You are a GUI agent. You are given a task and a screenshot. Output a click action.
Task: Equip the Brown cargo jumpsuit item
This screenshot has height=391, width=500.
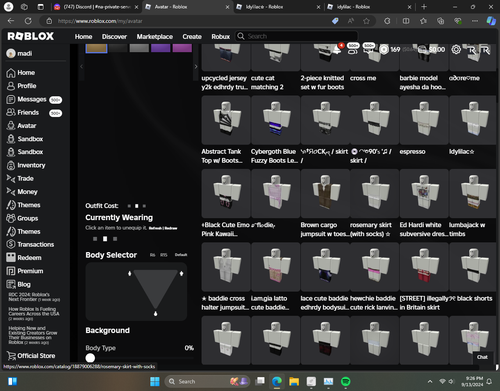325,193
